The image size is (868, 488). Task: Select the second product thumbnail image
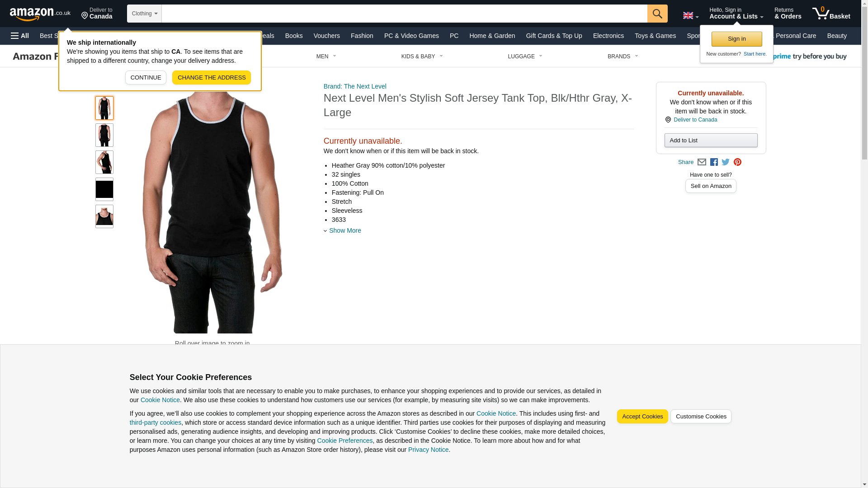click(x=104, y=135)
